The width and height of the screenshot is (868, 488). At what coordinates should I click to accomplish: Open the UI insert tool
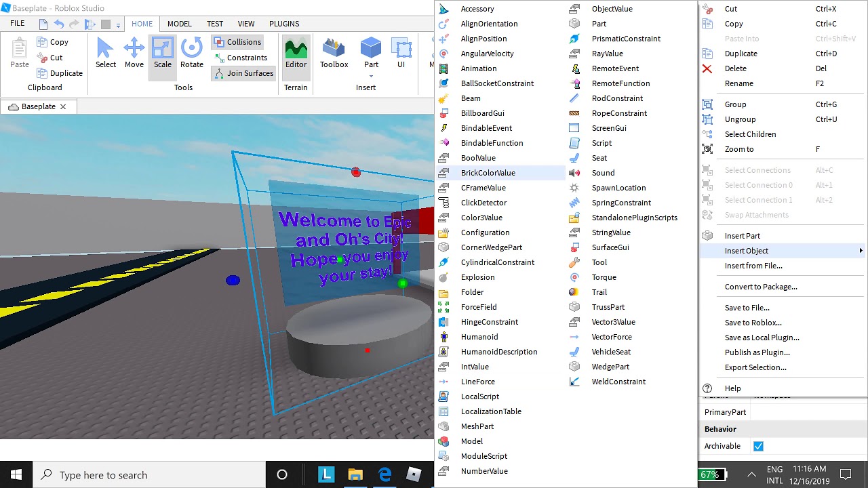[401, 53]
